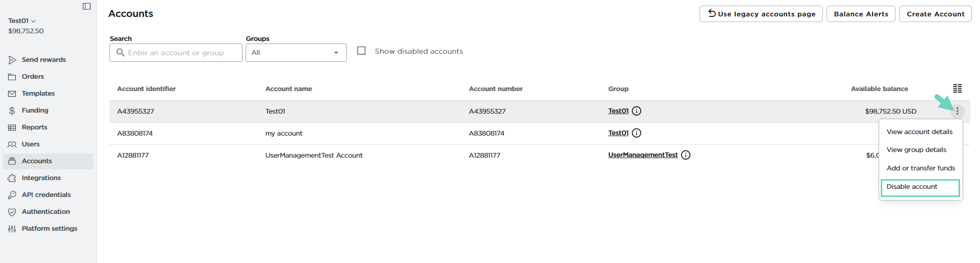Image resolution: width=980 pixels, height=263 pixels.
Task: Expand the Groups dropdown
Action: (296, 53)
